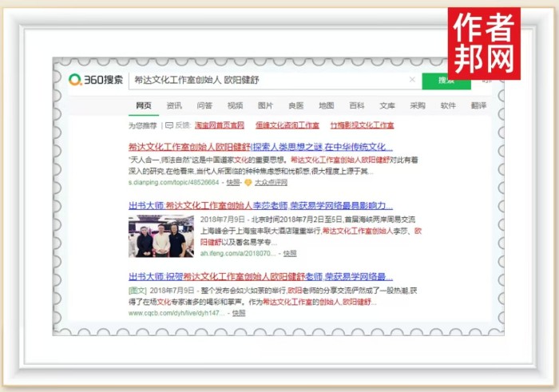Open the 问答 Q&A tab
Viewport: 559px width, 392px height.
coord(204,105)
